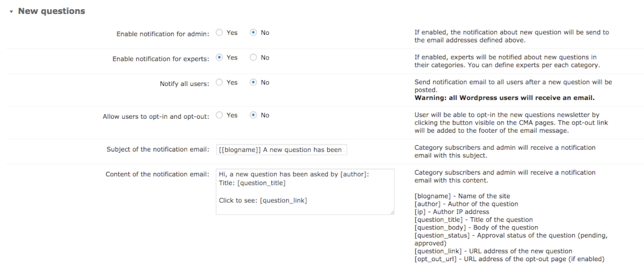Click the [question_link] placeholder description
Screen dimensions: 644x273
click(x=493, y=251)
